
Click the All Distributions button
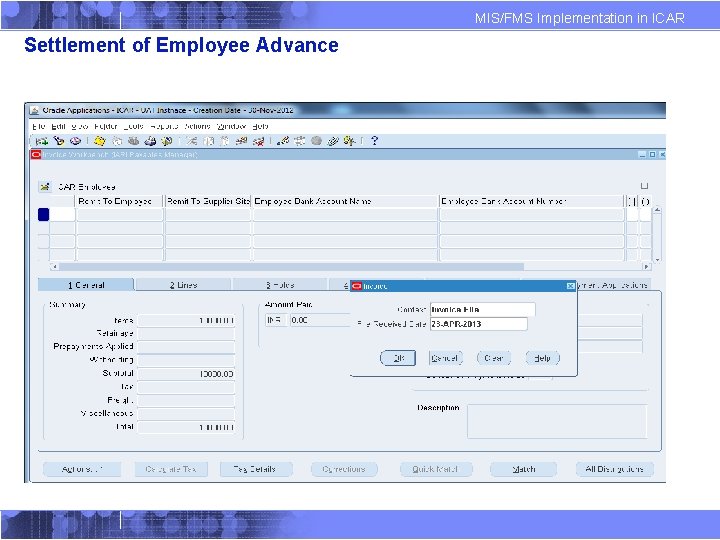(614, 469)
